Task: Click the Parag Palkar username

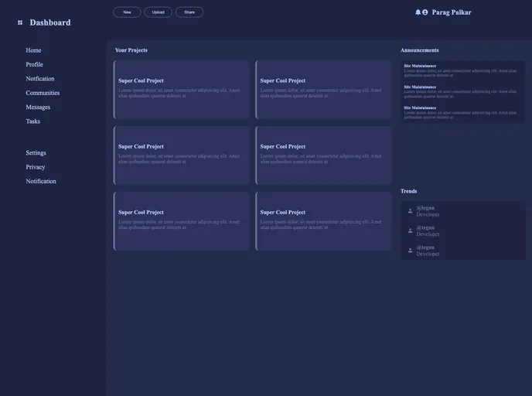Action: (451, 12)
